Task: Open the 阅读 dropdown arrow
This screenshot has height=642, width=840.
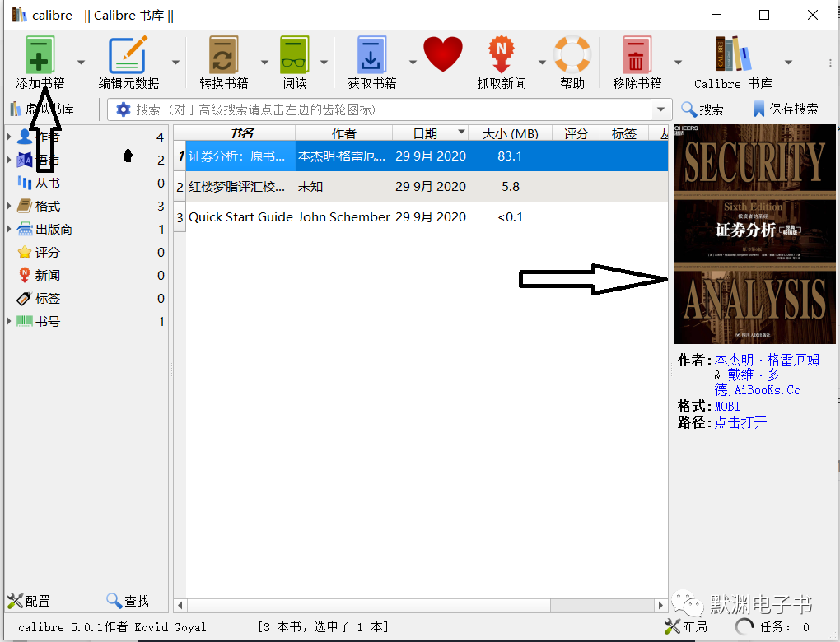Action: click(324, 62)
